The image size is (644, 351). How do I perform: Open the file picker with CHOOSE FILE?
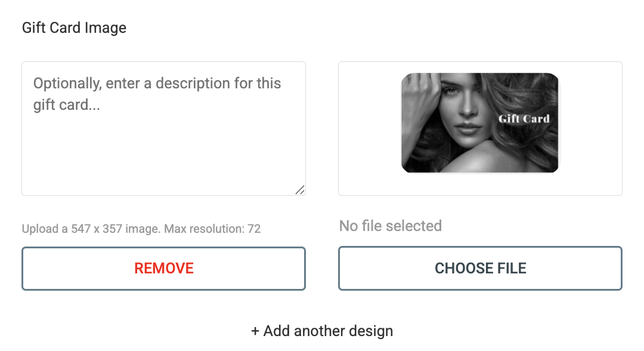point(480,269)
